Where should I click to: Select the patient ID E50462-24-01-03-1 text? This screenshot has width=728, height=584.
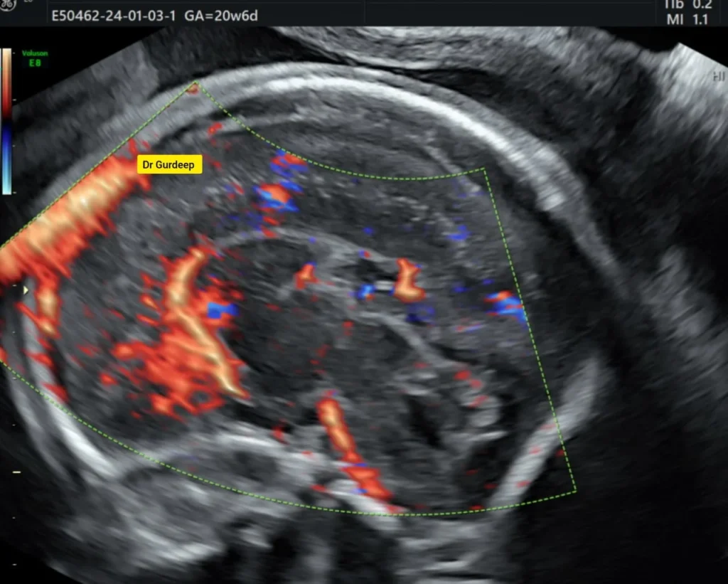(x=105, y=15)
